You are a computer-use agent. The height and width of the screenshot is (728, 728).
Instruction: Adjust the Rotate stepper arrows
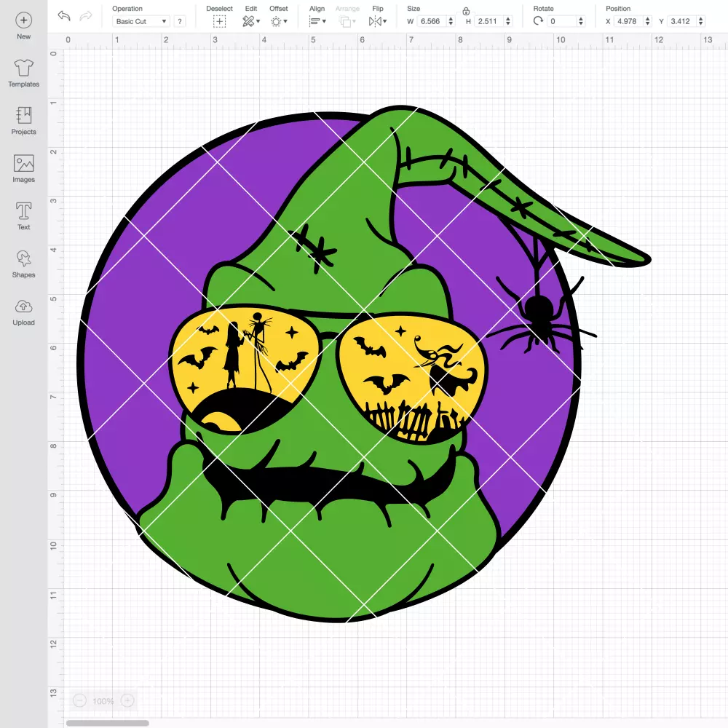point(581,21)
